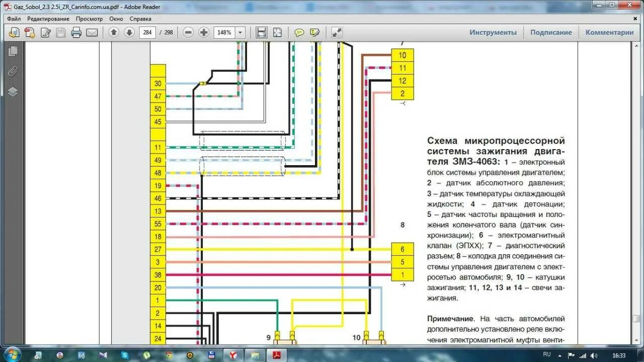The height and width of the screenshot is (362, 644).
Task: Click heading Схема микропроцессорной
Action: coord(496,141)
